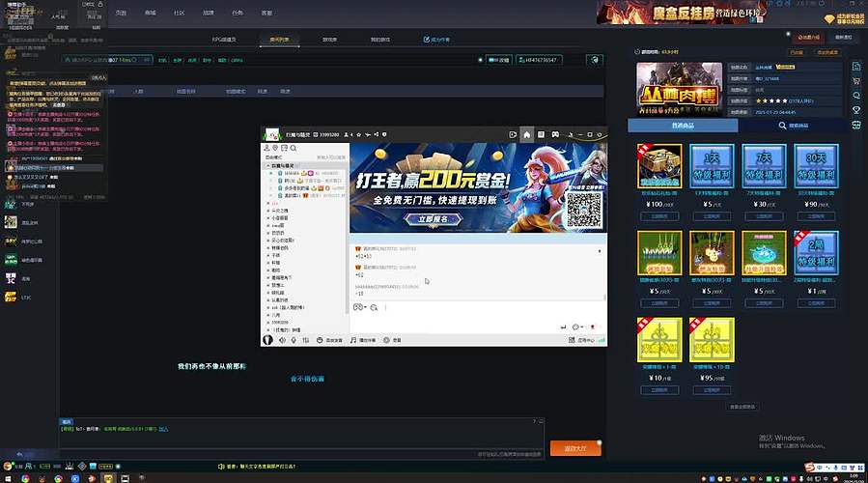Click the HF476736547 button
The height and width of the screenshot is (483, 868).
click(539, 60)
